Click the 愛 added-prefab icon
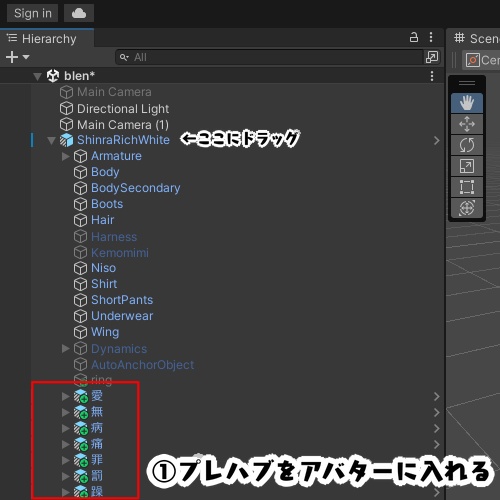This screenshot has width=500, height=500. (x=81, y=396)
